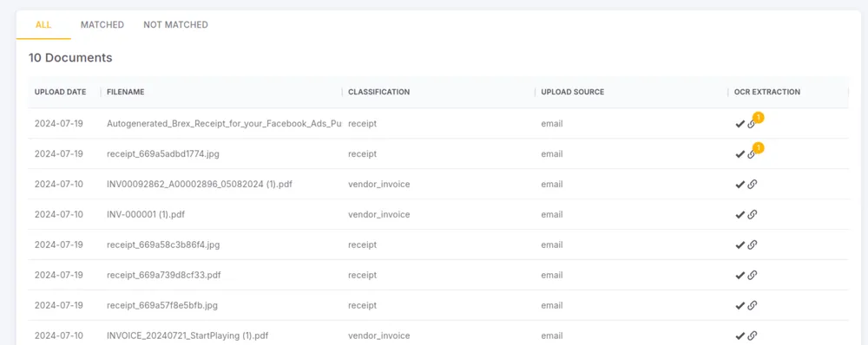868x345 pixels.
Task: Click link icon for receipt_669a58c3b86f4.jpg row
Action: pos(752,245)
